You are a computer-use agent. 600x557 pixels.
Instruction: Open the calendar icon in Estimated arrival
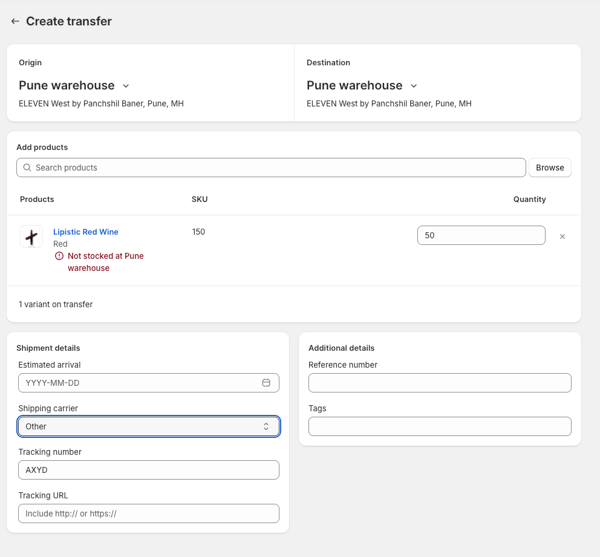pyautogui.click(x=266, y=383)
